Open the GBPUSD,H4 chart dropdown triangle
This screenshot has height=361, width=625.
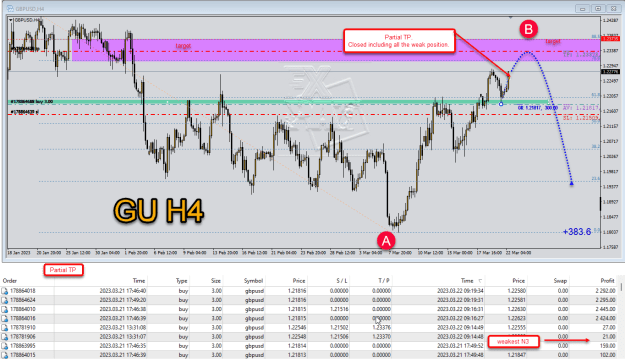11,20
